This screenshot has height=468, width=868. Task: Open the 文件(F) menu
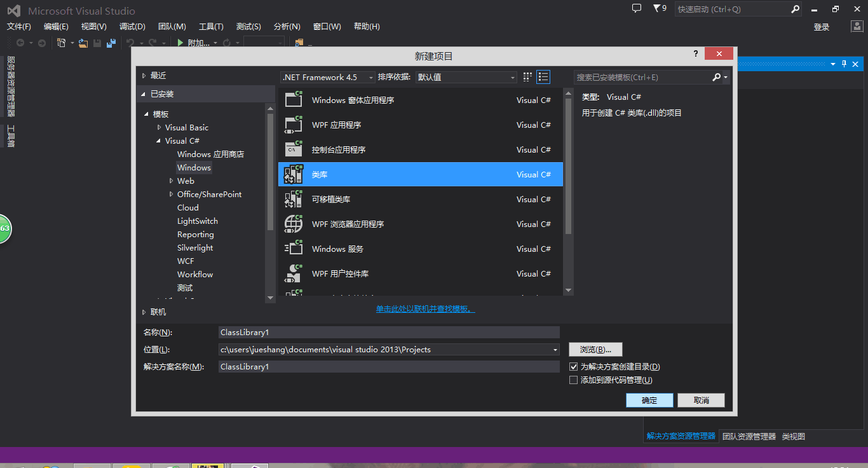[19, 26]
